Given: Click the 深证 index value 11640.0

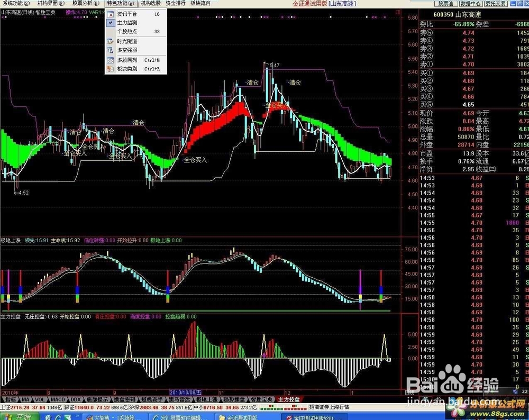Looking at the screenshot, I should click(x=84, y=407).
